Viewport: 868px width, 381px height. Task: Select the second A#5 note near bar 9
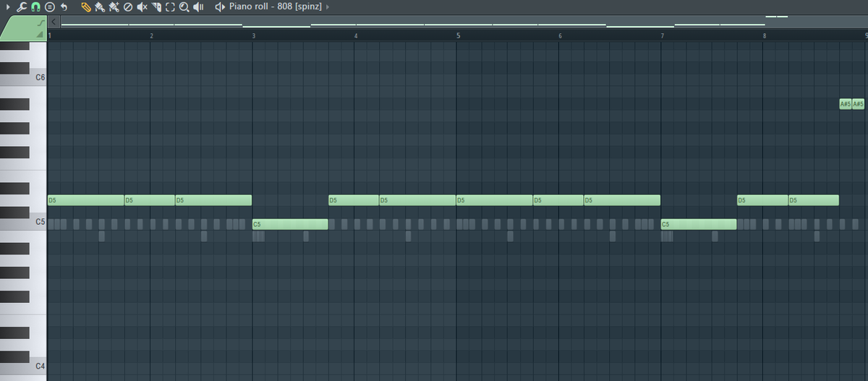point(858,104)
